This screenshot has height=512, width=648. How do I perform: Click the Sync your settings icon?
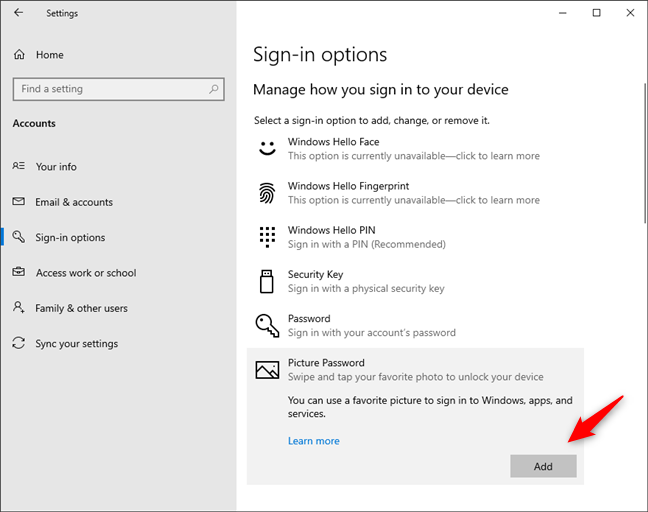pos(19,343)
